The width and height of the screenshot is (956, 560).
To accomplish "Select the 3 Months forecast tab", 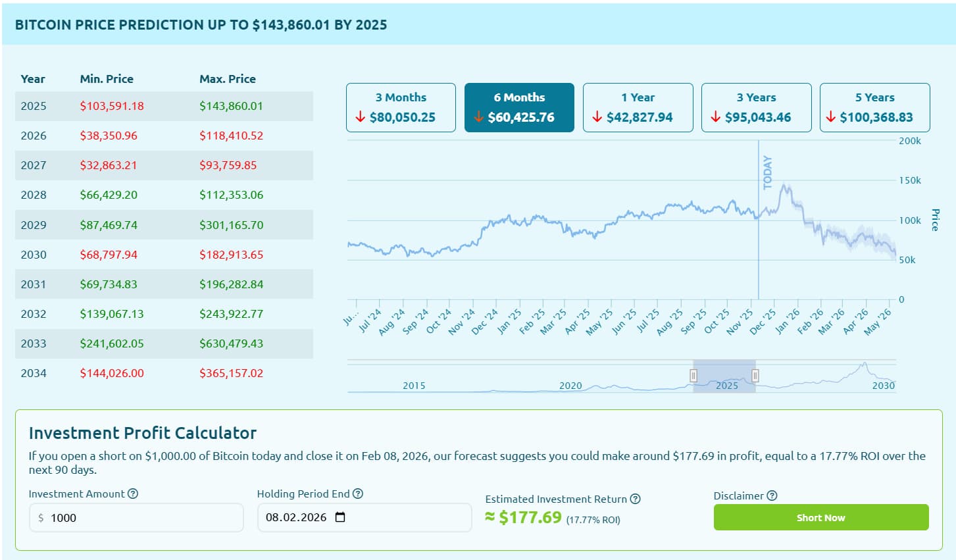I will [401, 107].
